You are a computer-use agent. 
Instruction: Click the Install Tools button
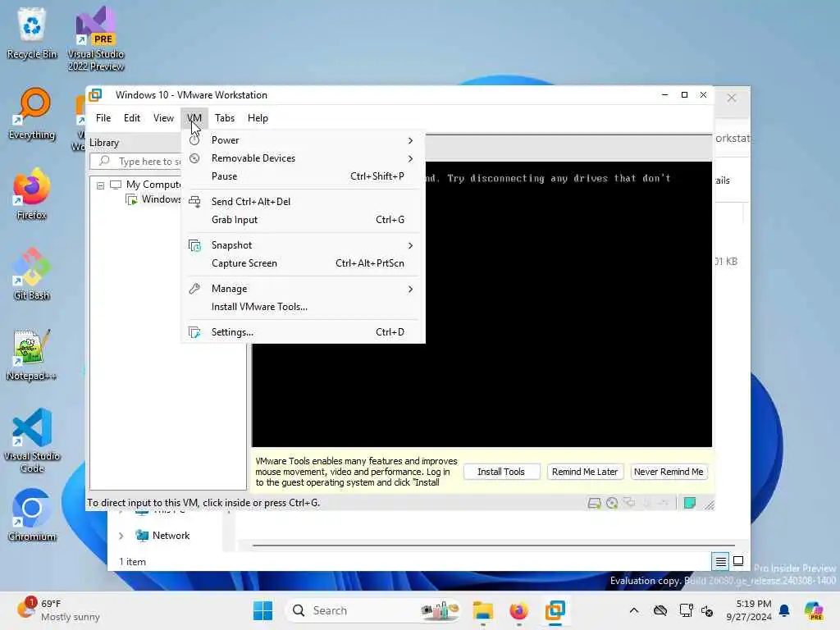pyautogui.click(x=501, y=472)
